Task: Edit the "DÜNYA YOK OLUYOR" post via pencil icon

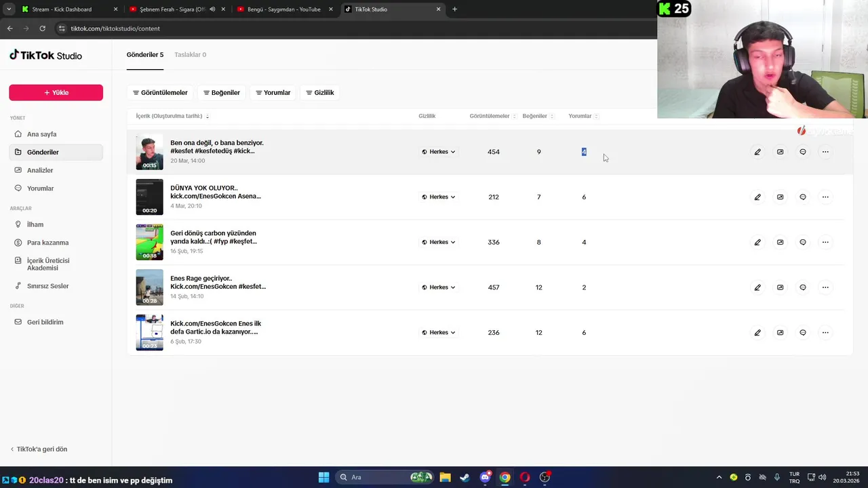Action: click(757, 197)
